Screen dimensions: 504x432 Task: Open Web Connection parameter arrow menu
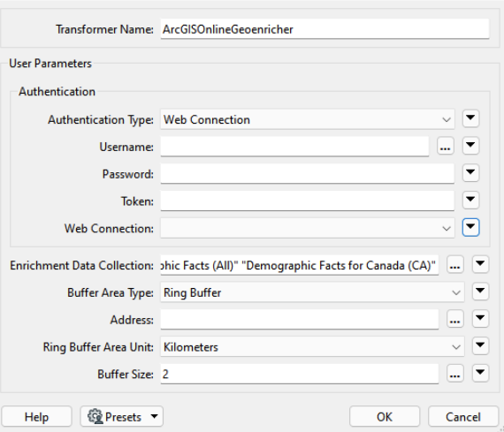[470, 227]
